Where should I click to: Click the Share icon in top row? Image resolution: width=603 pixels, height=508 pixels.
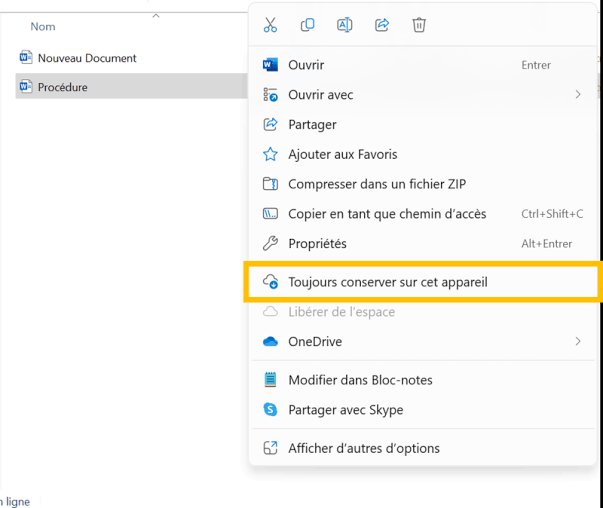(x=382, y=25)
